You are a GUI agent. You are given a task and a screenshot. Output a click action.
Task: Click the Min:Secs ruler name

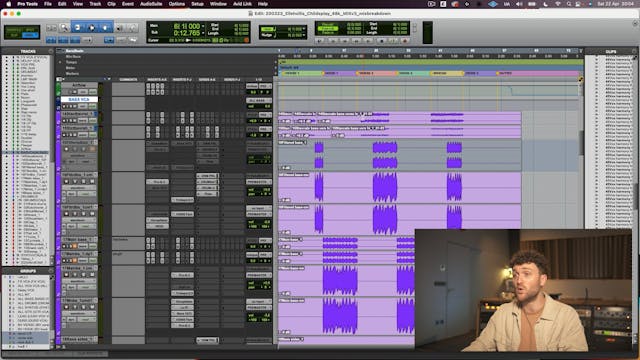coord(73,57)
